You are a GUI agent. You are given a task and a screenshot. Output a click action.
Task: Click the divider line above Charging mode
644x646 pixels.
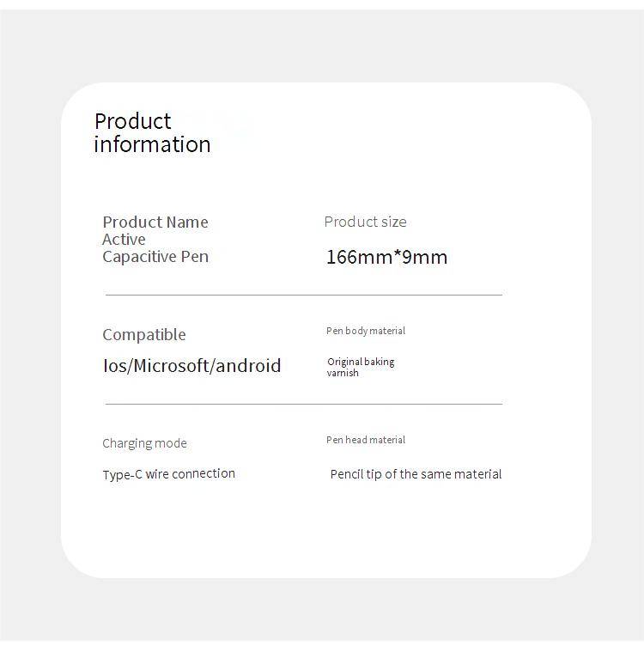(x=304, y=404)
